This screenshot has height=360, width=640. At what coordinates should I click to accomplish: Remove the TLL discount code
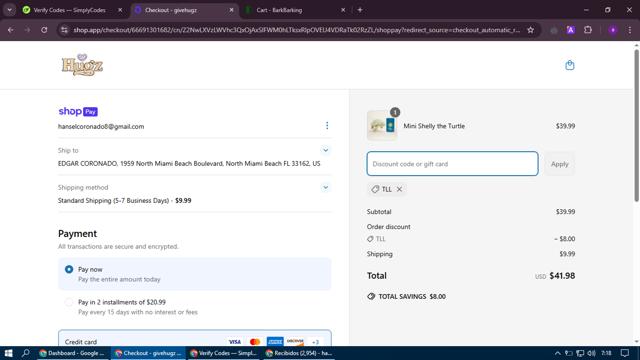tap(399, 189)
